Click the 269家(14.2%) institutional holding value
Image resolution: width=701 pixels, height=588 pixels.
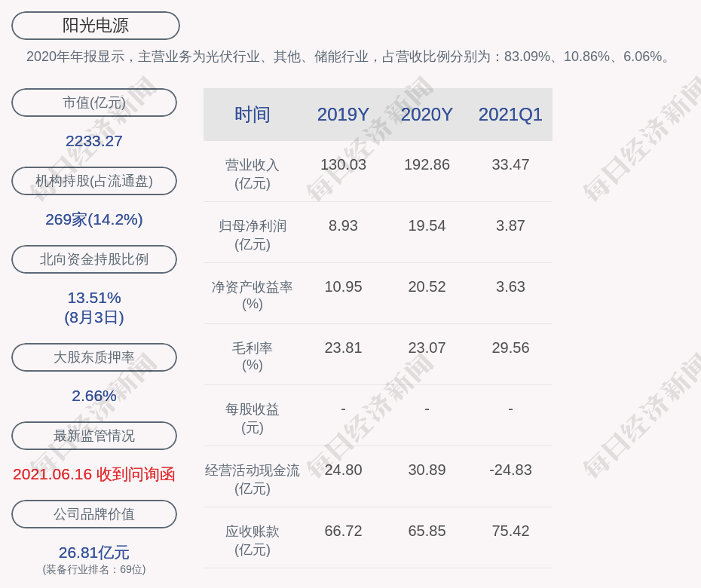94,219
